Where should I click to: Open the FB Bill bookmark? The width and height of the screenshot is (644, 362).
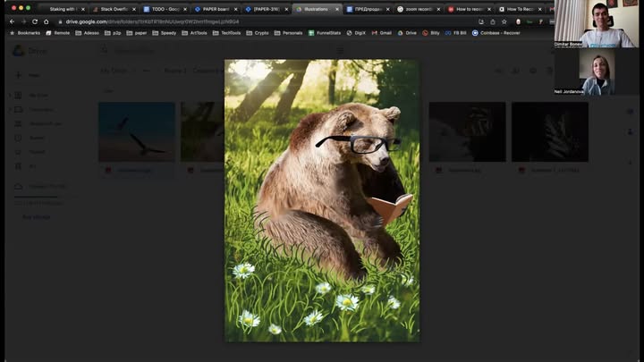[456, 33]
